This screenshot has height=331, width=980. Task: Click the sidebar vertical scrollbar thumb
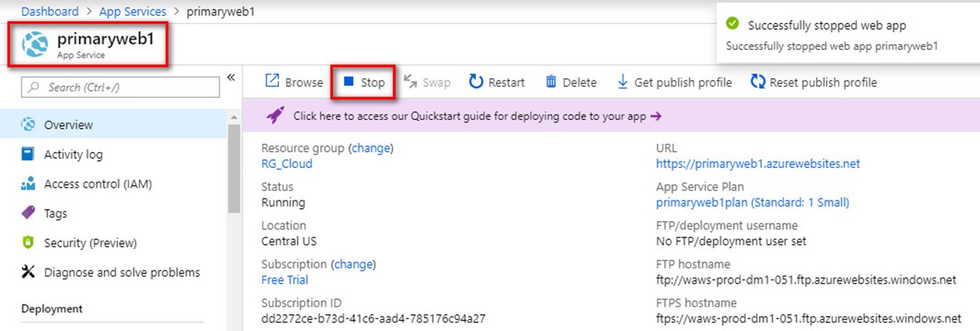[233, 169]
